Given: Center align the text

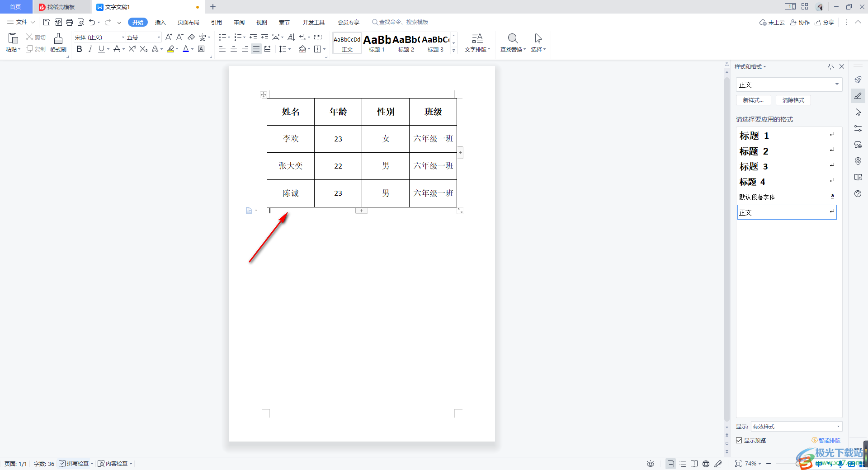Looking at the screenshot, I should point(234,49).
